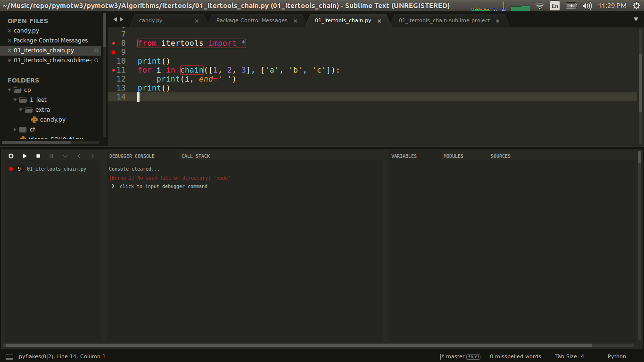Step forward using the right chevron icon
Viewport: 644px width, 362px height.
(92, 156)
